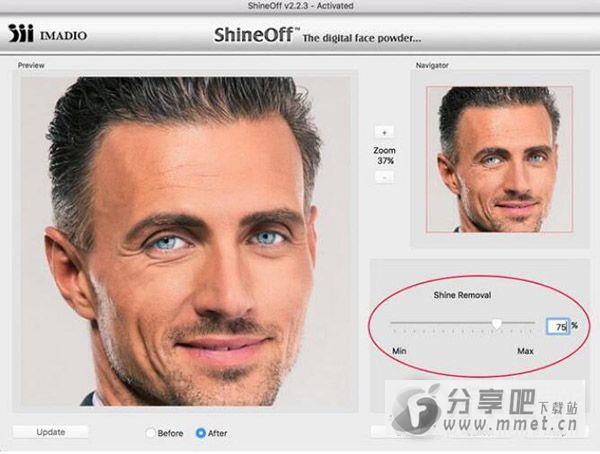Click the Shine Removal slider handle
Viewport: 600px width, 454px height.
(x=496, y=324)
